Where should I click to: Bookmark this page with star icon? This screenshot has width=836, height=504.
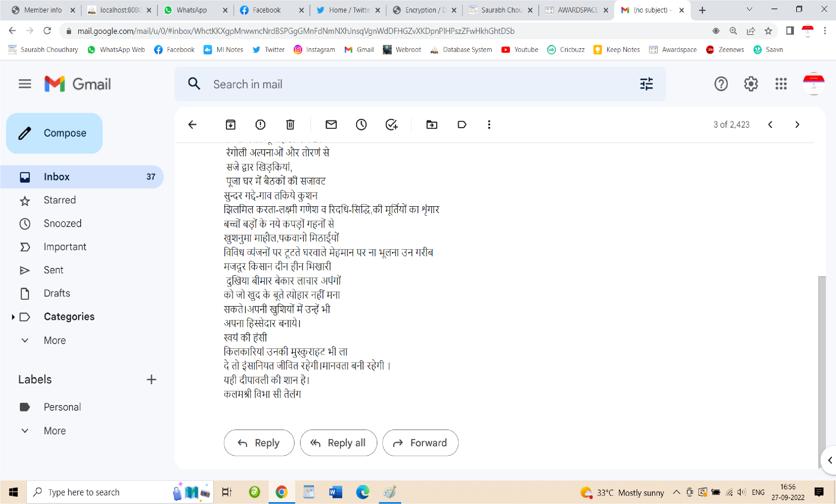click(768, 31)
